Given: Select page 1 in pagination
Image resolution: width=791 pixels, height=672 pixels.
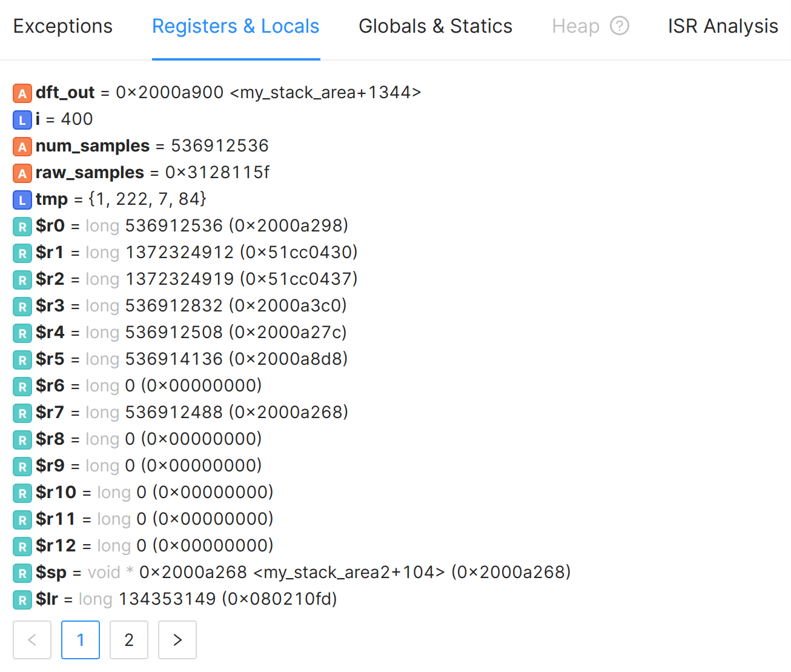Looking at the screenshot, I should click(x=80, y=639).
